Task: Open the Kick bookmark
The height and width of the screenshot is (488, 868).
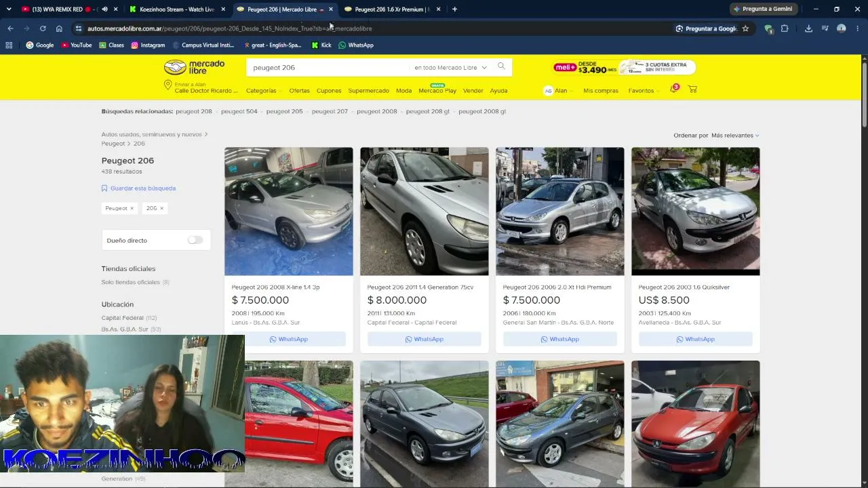Action: click(321, 45)
